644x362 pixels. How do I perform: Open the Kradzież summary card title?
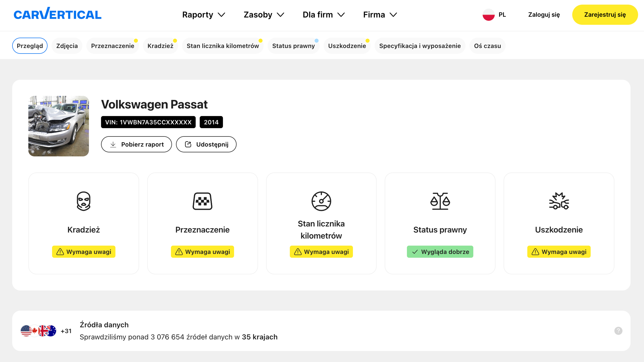click(x=84, y=230)
